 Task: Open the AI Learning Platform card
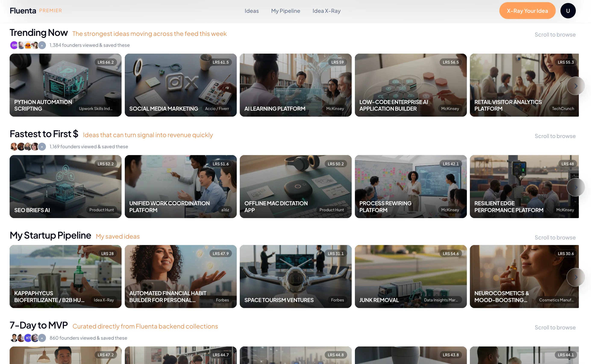[296, 85]
